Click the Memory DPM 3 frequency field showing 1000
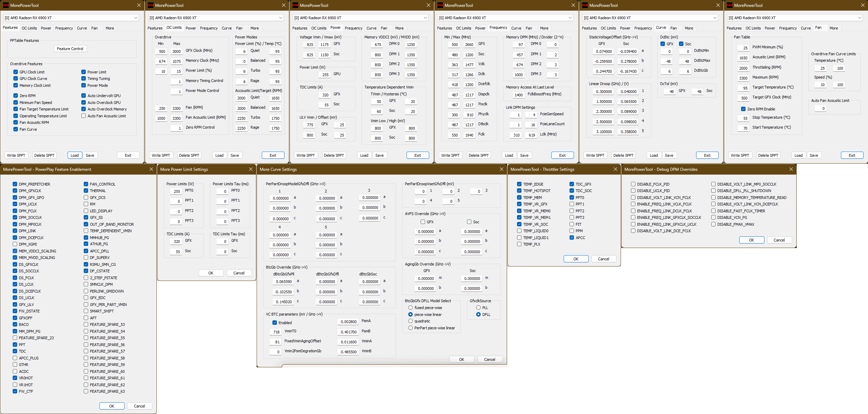 [518, 75]
